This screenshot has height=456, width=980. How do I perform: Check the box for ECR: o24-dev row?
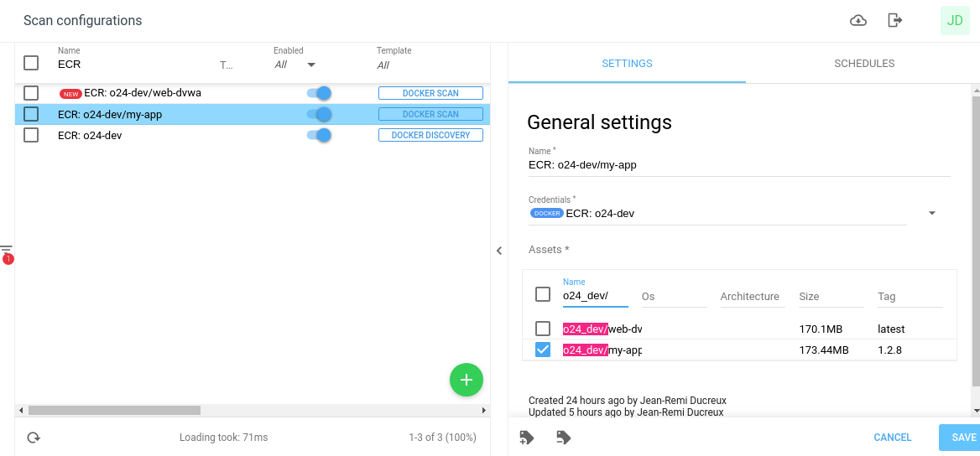click(x=31, y=135)
